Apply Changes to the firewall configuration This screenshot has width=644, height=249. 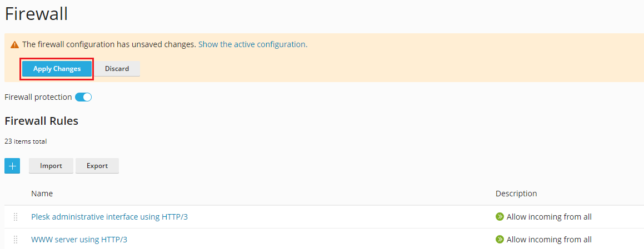[x=57, y=69]
